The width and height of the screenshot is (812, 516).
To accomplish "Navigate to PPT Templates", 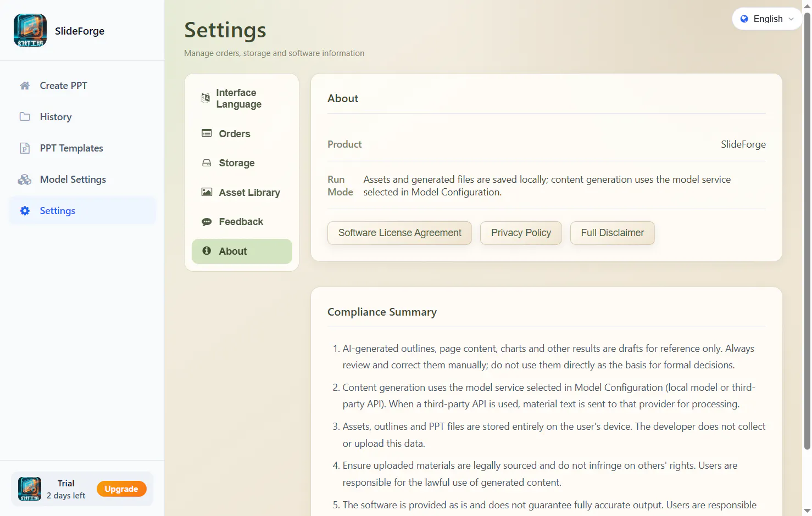I will point(82,148).
